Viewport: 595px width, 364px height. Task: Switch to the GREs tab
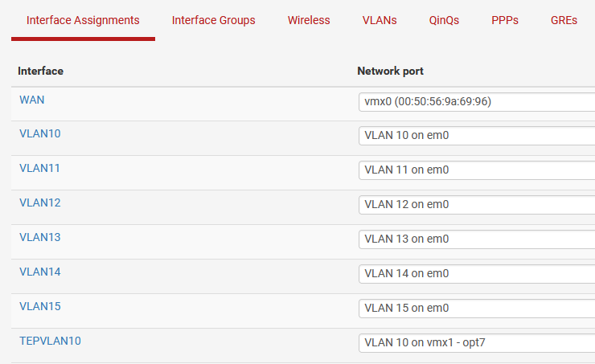click(x=564, y=20)
